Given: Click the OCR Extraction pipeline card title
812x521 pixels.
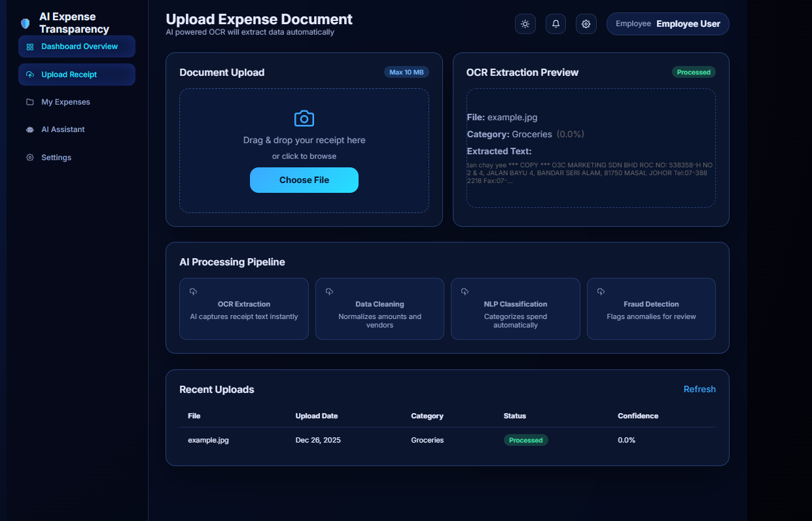Looking at the screenshot, I should pyautogui.click(x=244, y=304).
